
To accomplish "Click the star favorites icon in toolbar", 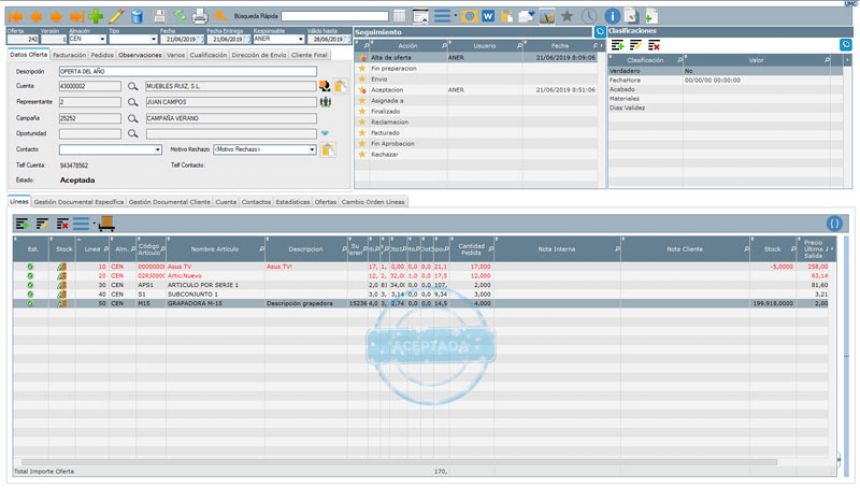I will (x=567, y=16).
